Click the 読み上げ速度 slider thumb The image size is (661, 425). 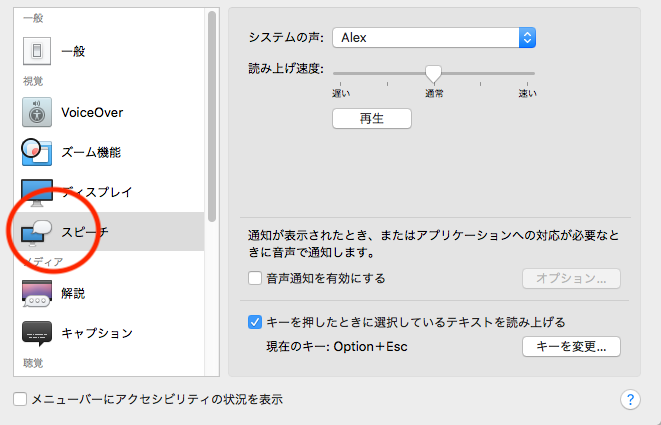coord(433,74)
